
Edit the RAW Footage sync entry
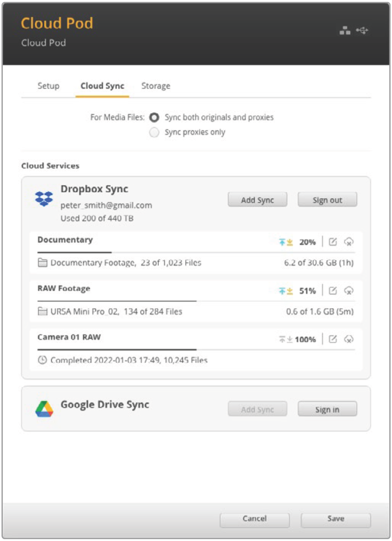click(x=333, y=290)
